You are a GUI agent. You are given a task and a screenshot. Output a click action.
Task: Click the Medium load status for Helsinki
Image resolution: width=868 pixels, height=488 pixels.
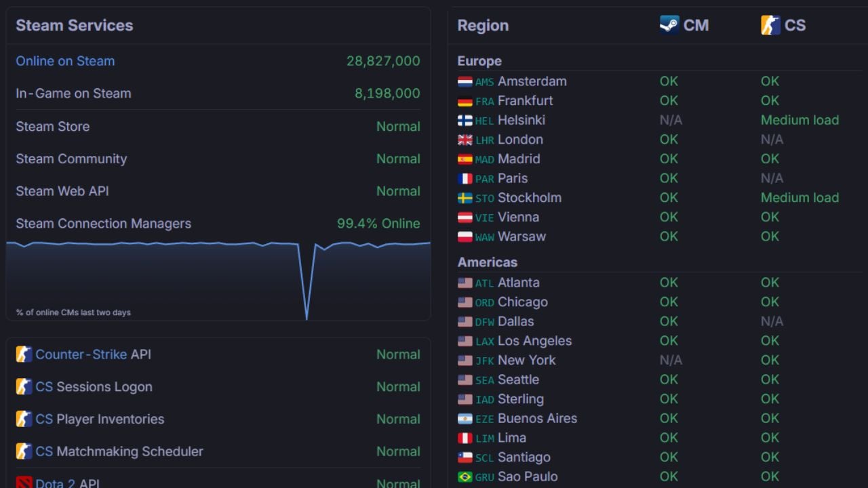tap(800, 120)
